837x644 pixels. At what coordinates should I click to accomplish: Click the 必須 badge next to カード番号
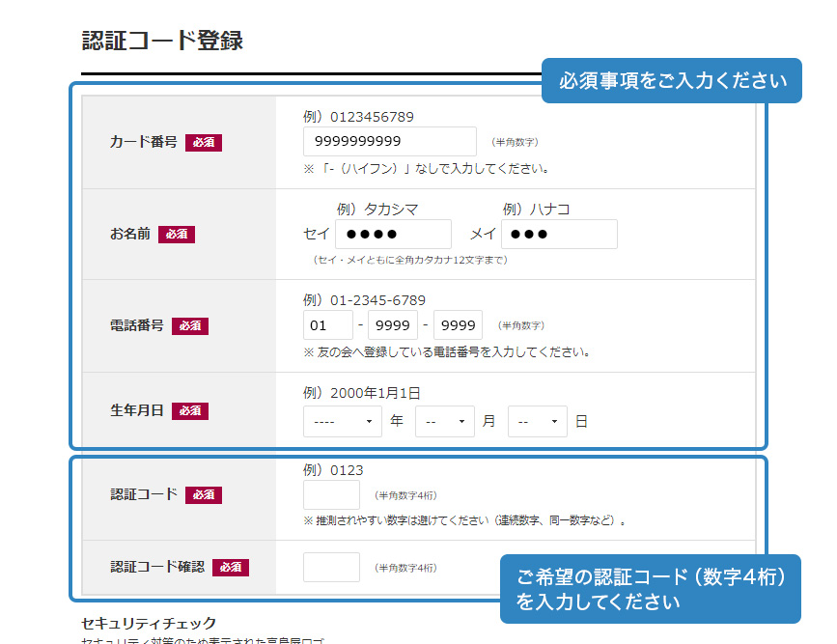click(204, 141)
